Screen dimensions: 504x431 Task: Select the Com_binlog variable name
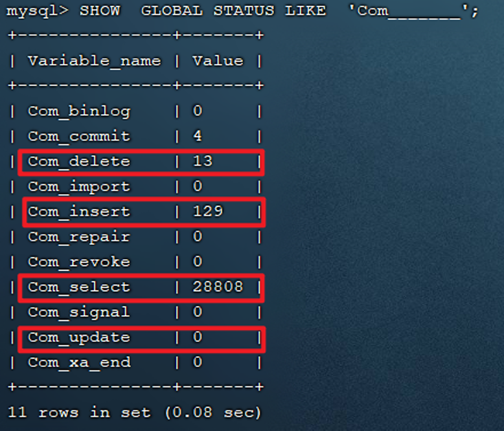tap(79, 111)
